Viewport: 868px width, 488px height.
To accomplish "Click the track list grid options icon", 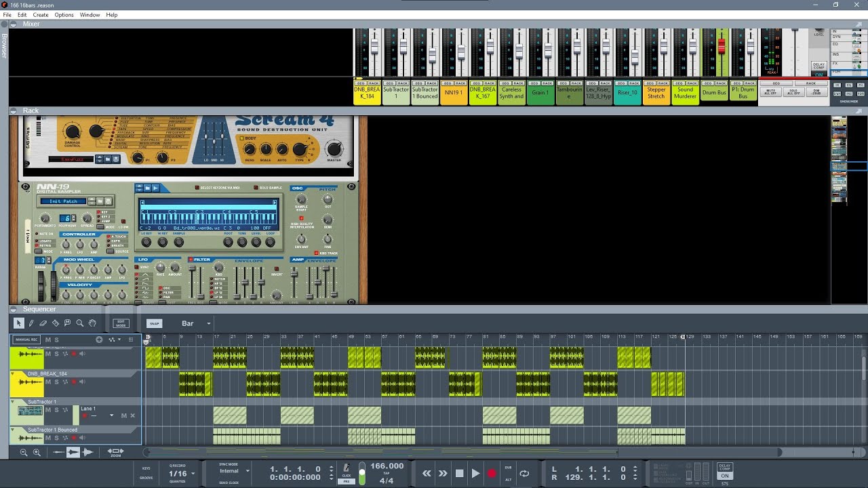I will [x=131, y=340].
